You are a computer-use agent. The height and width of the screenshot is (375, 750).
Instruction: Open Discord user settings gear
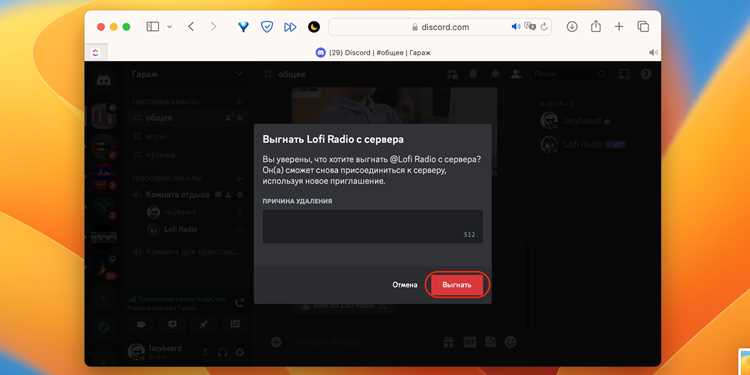point(240,352)
